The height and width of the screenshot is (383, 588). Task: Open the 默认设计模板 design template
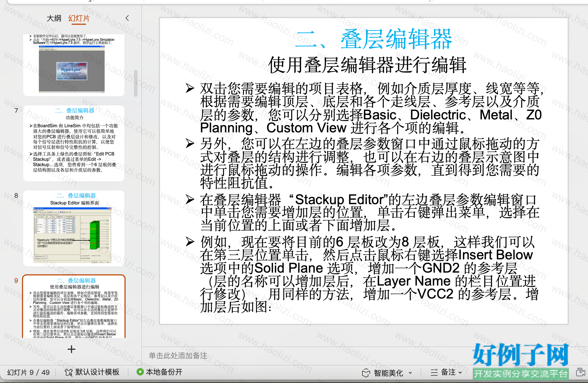[x=92, y=372]
